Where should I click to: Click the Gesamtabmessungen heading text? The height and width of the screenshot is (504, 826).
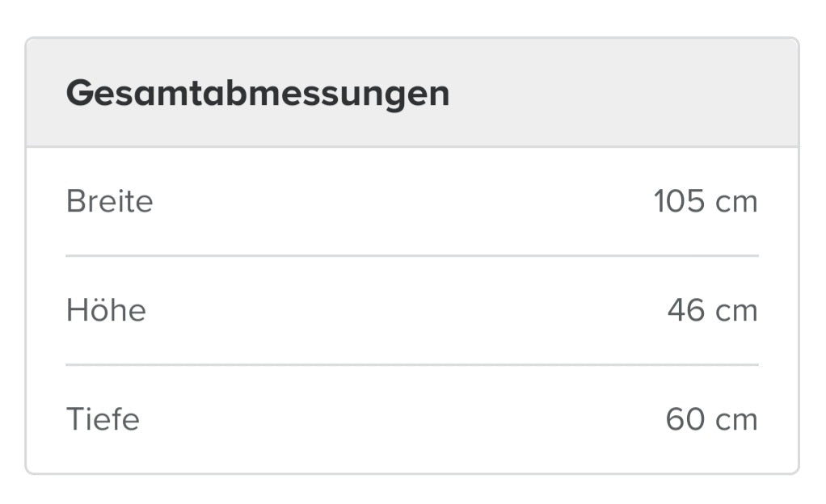pyautogui.click(x=257, y=94)
